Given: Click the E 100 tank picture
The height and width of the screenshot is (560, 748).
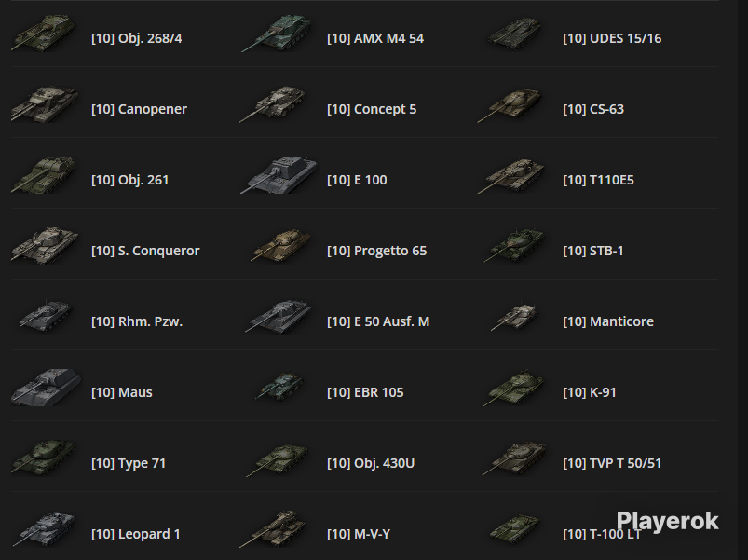Looking at the screenshot, I should [x=279, y=175].
